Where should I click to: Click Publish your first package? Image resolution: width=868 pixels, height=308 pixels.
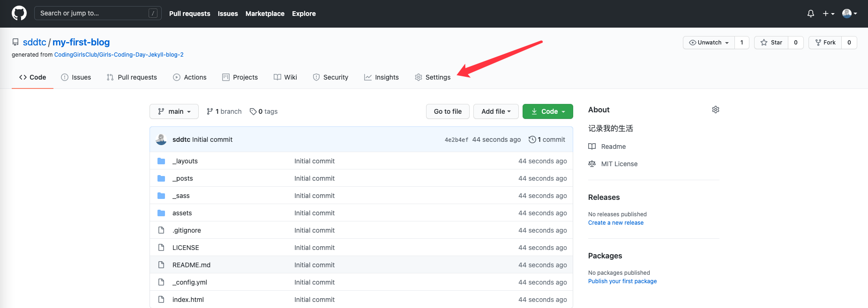[622, 281]
